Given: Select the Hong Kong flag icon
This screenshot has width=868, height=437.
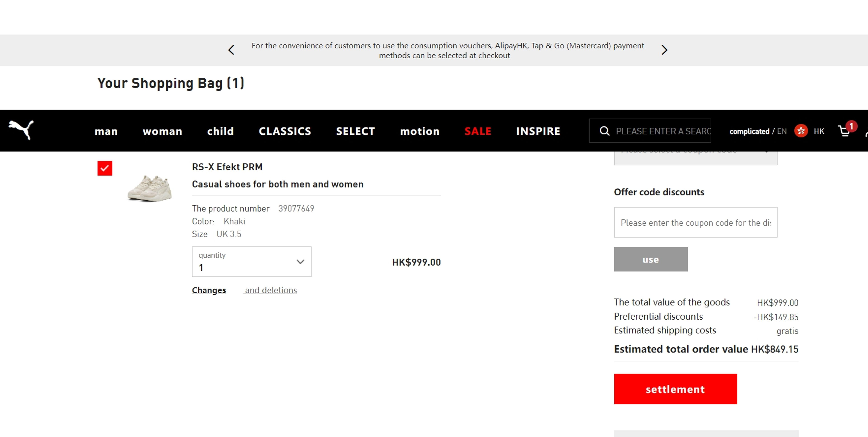Looking at the screenshot, I should (x=801, y=131).
